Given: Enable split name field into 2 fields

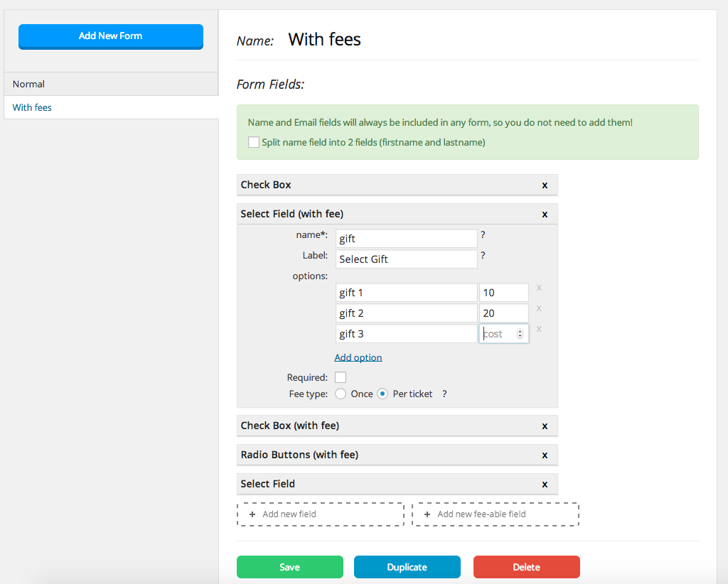Looking at the screenshot, I should click(x=254, y=142).
